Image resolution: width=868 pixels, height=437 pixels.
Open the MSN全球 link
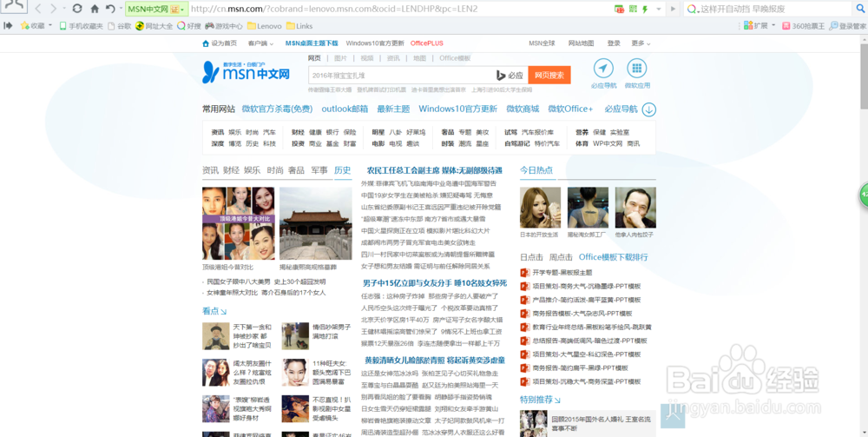coord(542,43)
